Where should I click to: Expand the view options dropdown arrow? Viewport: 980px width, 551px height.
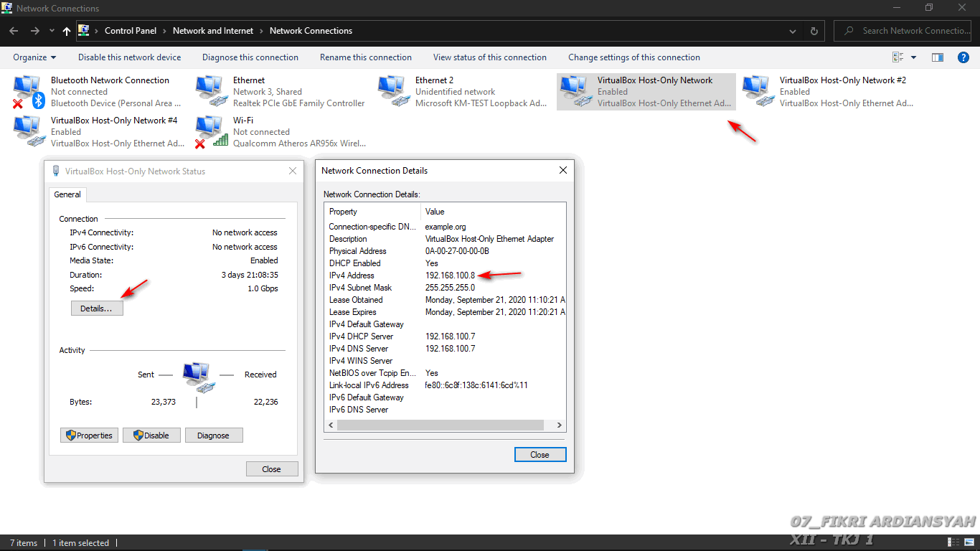913,57
